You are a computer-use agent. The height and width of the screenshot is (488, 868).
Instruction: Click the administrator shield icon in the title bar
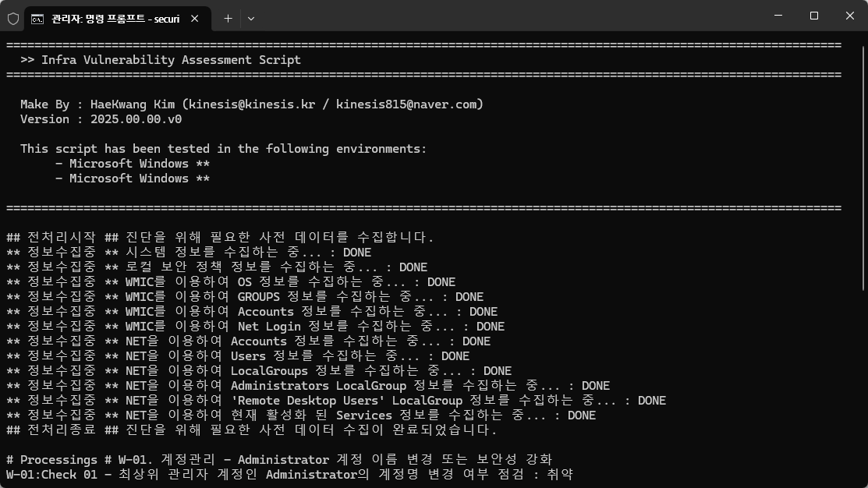13,18
